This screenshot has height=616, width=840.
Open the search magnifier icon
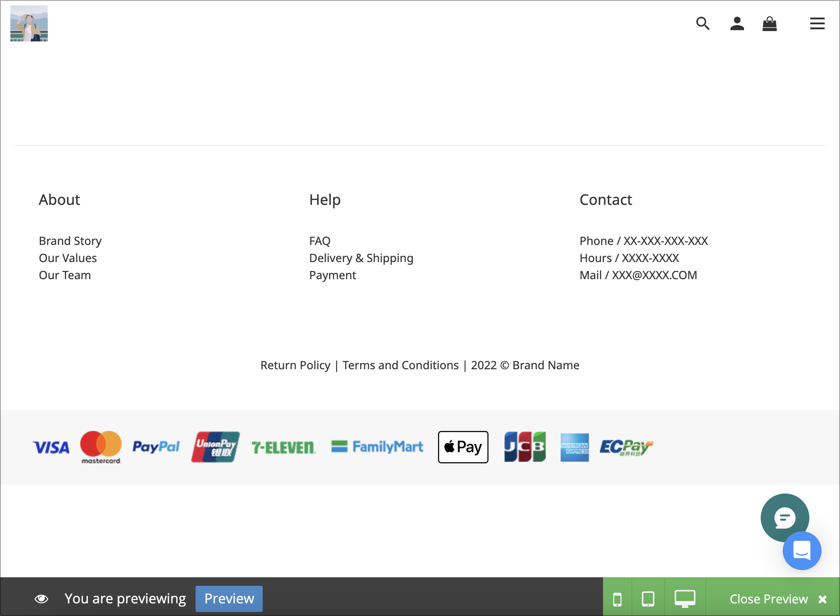coord(703,23)
